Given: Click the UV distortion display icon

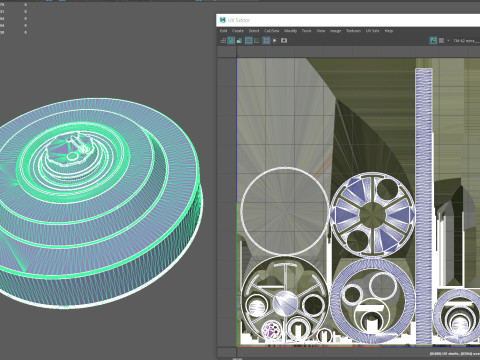Looking at the screenshot, I should [x=239, y=41].
